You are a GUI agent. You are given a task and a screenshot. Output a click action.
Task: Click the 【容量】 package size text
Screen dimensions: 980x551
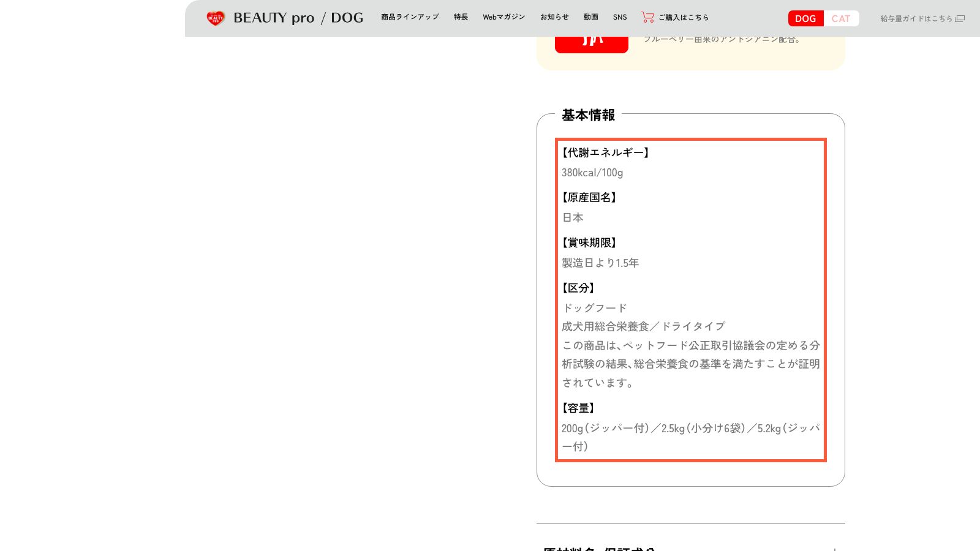(578, 408)
